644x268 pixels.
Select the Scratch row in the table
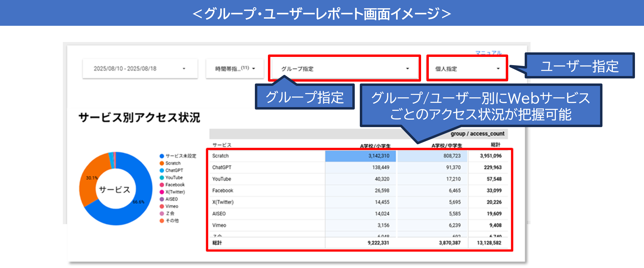coord(220,156)
